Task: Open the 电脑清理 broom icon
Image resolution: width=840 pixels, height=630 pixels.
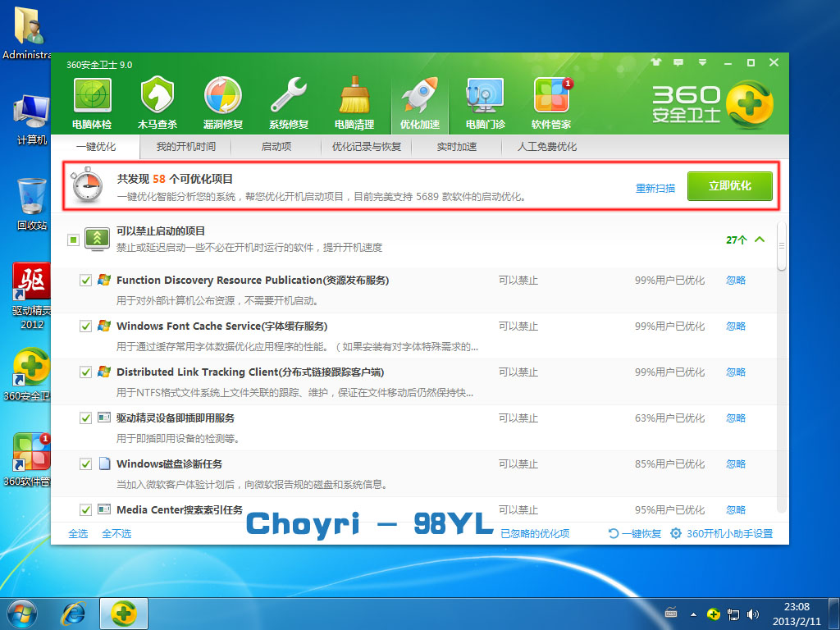Action: (354, 104)
